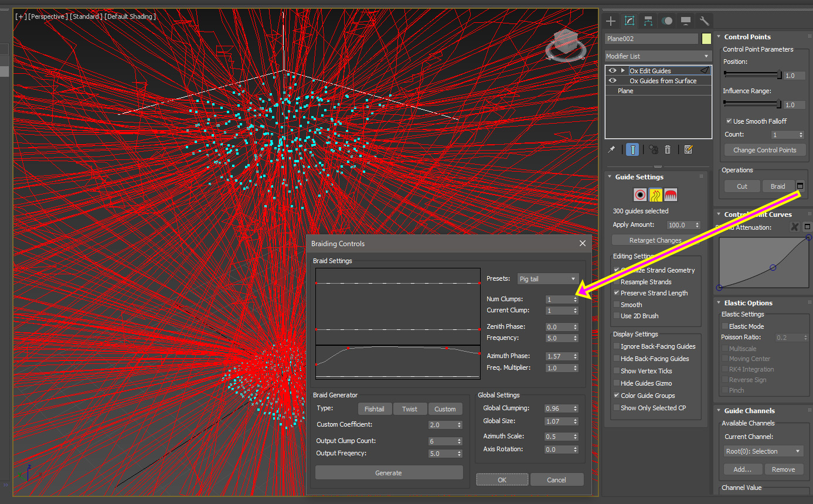Image resolution: width=813 pixels, height=504 pixels.
Task: Open the Presets dropdown showing Pig tail
Action: [547, 279]
